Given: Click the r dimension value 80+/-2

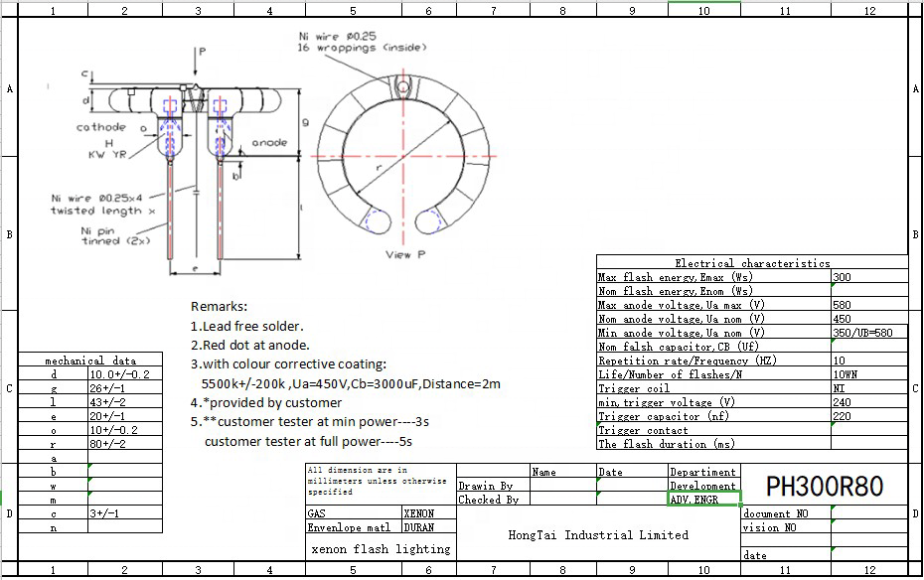Looking at the screenshot, I should [125, 443].
